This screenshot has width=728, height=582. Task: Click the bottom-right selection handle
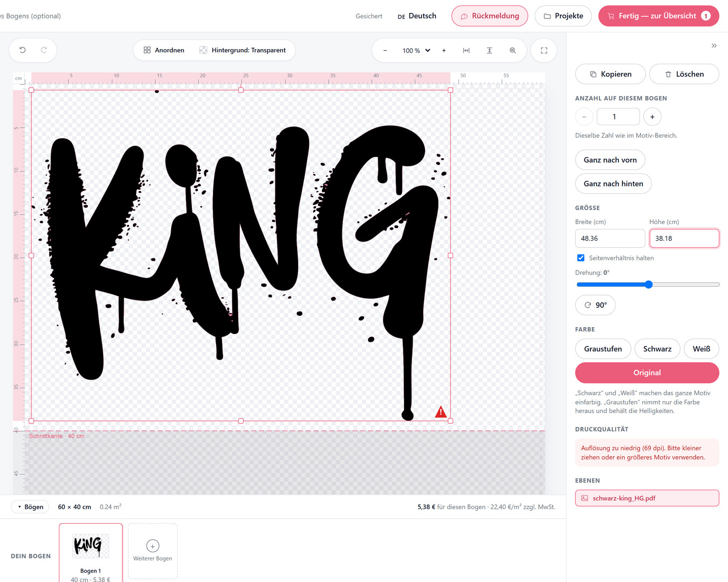point(450,421)
